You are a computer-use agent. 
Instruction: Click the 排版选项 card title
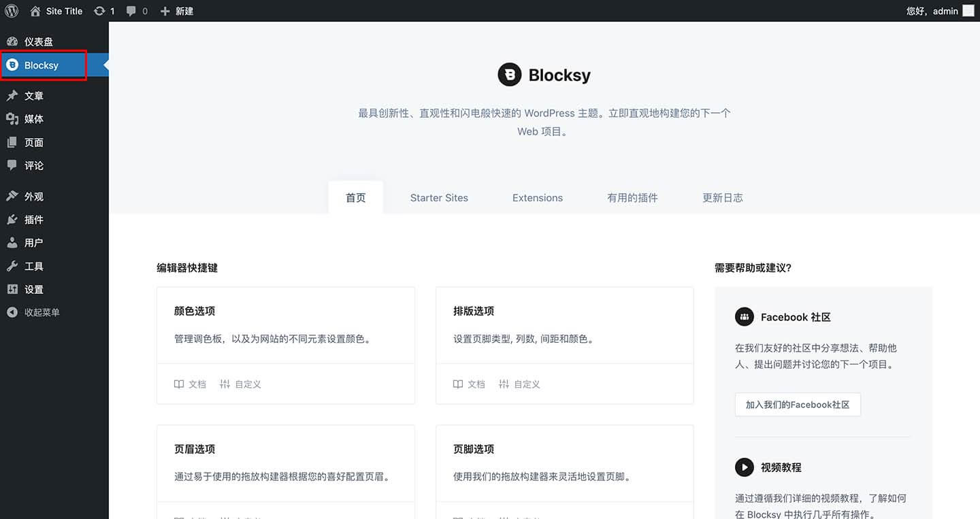pyautogui.click(x=474, y=311)
